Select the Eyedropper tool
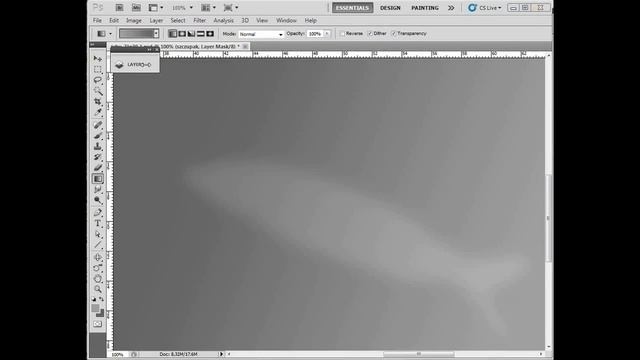Viewport: 640px width, 360px height. click(98, 112)
